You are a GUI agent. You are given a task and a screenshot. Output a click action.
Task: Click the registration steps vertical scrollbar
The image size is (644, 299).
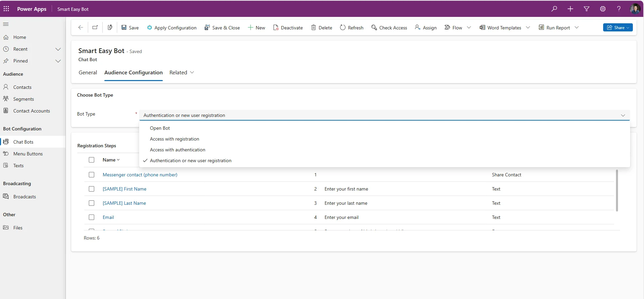617,191
